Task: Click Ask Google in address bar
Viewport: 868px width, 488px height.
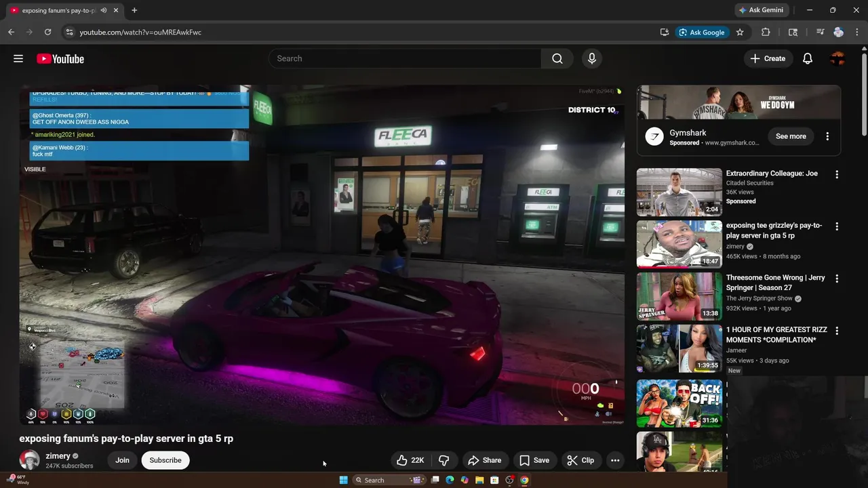Action: (x=702, y=32)
